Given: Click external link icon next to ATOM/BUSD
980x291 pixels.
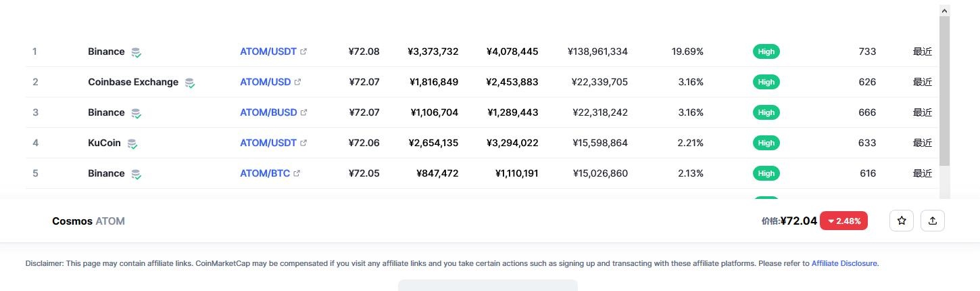Looking at the screenshot, I should 304,112.
